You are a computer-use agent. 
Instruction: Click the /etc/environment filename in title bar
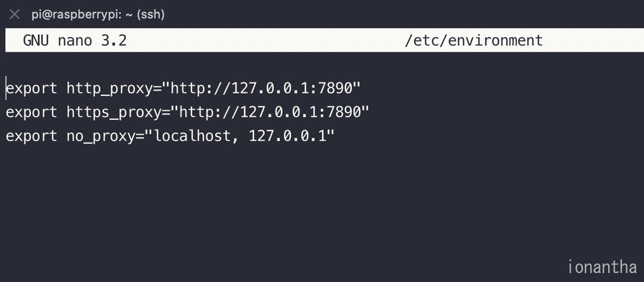coord(473,41)
